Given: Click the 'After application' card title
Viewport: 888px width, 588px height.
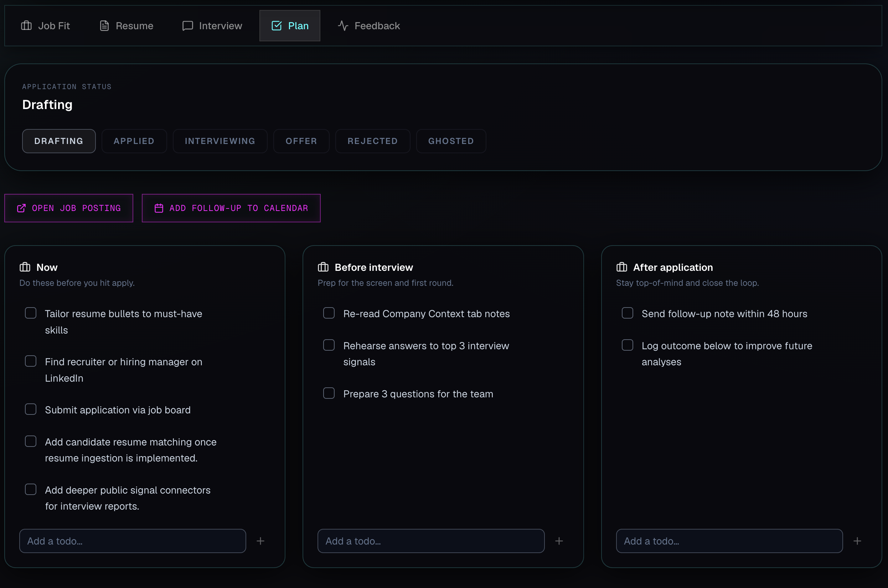Looking at the screenshot, I should [x=673, y=267].
